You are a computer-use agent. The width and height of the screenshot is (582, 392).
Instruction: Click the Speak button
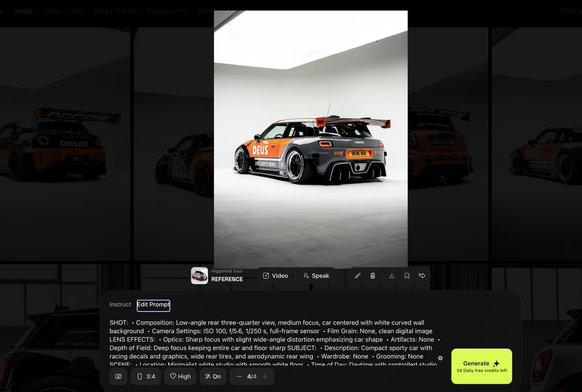[316, 276]
